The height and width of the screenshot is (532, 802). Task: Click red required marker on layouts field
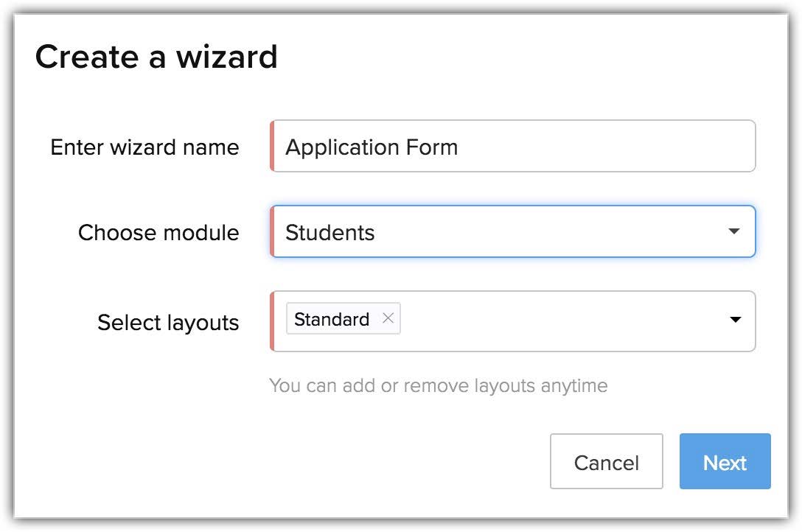[272, 321]
